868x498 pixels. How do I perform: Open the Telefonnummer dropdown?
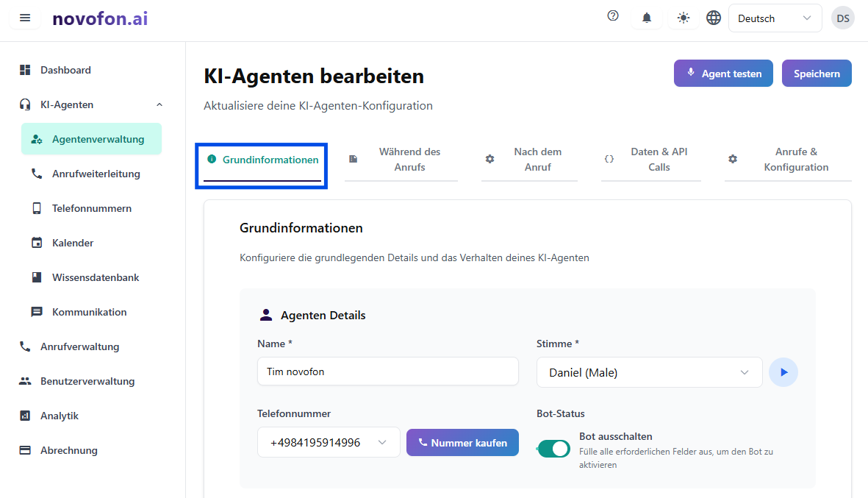tap(329, 443)
